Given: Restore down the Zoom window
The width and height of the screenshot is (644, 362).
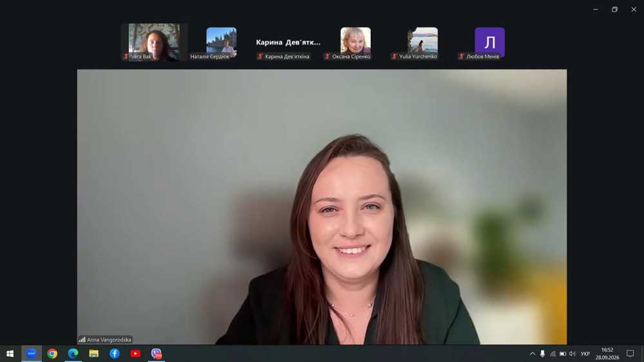Looking at the screenshot, I should coord(614,10).
